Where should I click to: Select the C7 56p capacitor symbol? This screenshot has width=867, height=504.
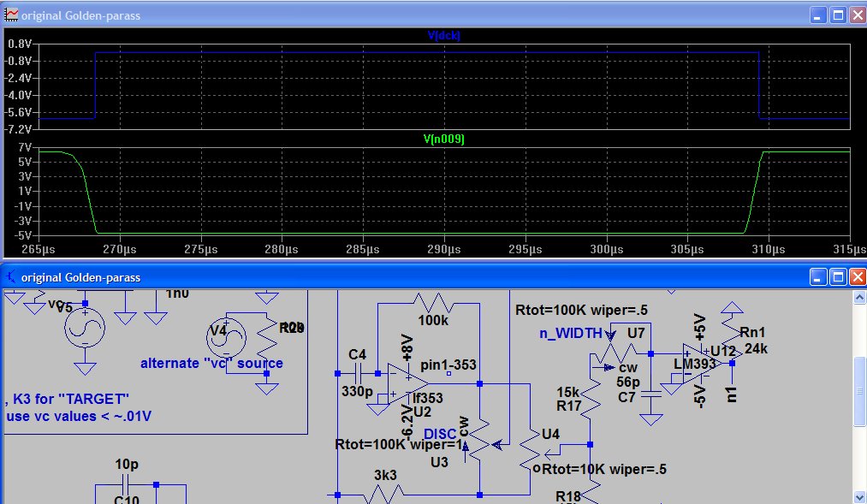click(x=651, y=393)
